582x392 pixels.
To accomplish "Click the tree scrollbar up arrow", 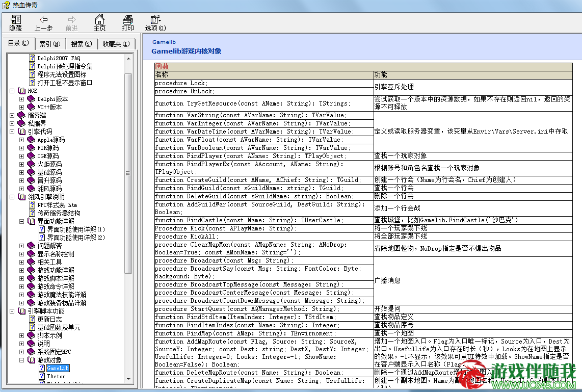I will (x=128, y=58).
